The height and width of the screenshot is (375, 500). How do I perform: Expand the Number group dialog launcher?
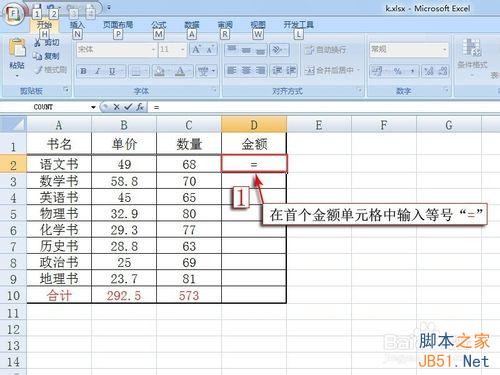[x=446, y=90]
